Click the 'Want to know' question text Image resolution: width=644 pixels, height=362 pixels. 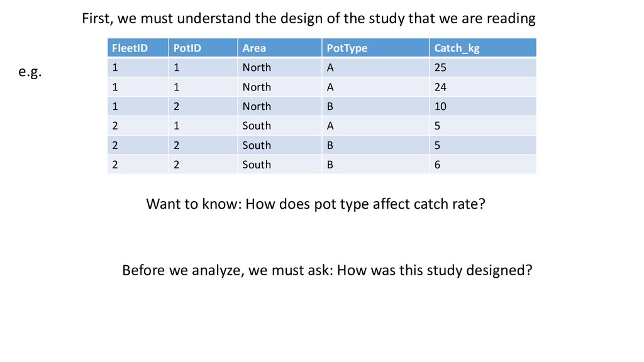click(x=316, y=204)
